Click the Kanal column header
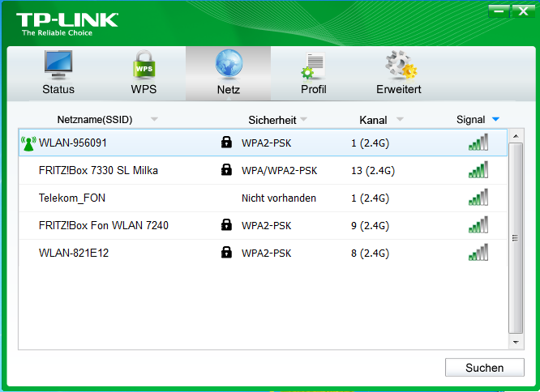 [373, 120]
